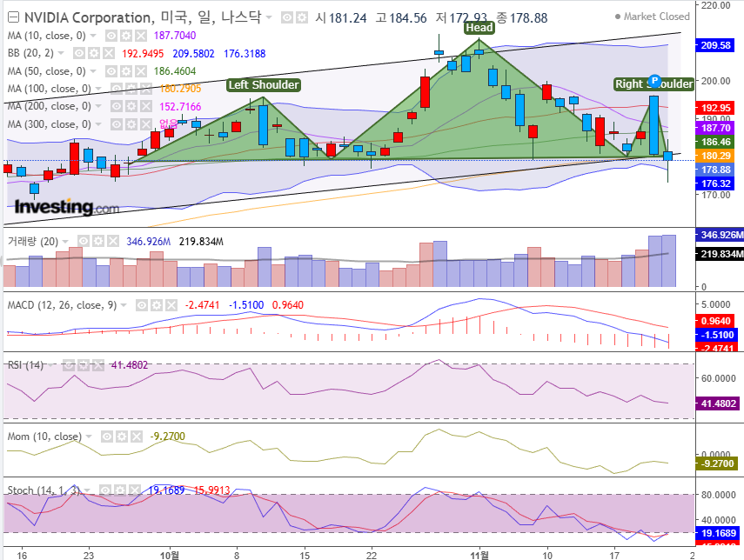Open 거래량 (20) volume settings gear
744x560 pixels.
coord(97,242)
